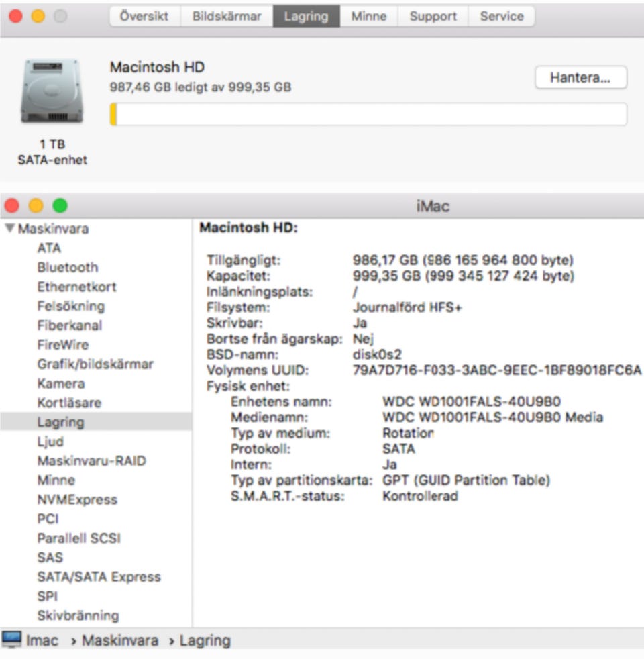The width and height of the screenshot is (644, 659).
Task: Select SATA/SATA Express in sidebar
Action: tap(99, 577)
